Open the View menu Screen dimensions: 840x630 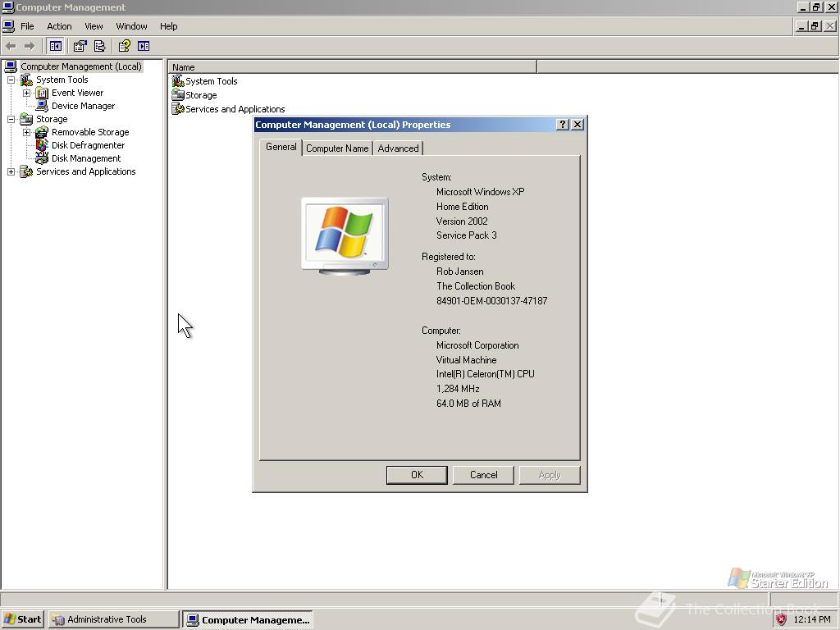click(94, 26)
